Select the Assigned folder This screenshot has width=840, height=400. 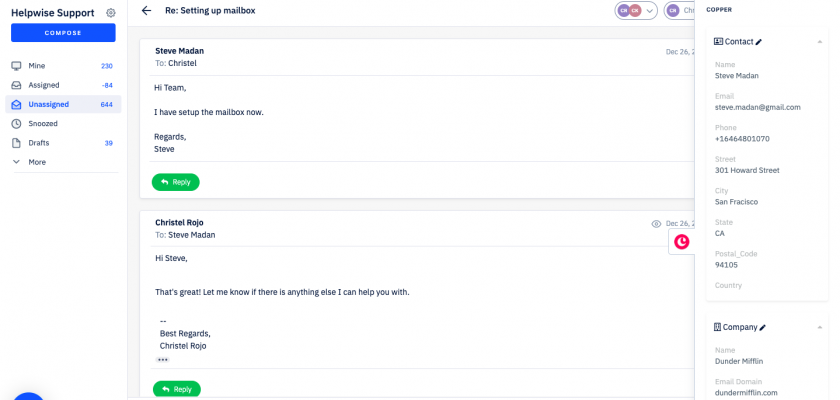(x=43, y=85)
